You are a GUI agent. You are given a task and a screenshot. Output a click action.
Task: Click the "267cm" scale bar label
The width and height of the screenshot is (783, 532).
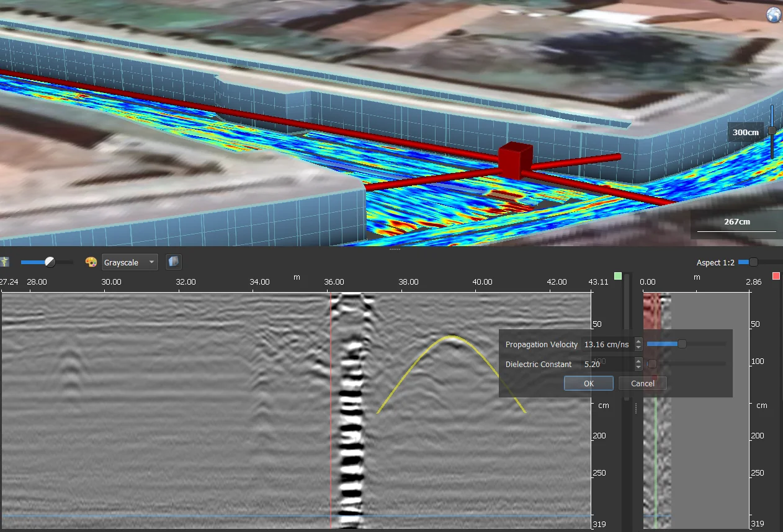click(736, 221)
